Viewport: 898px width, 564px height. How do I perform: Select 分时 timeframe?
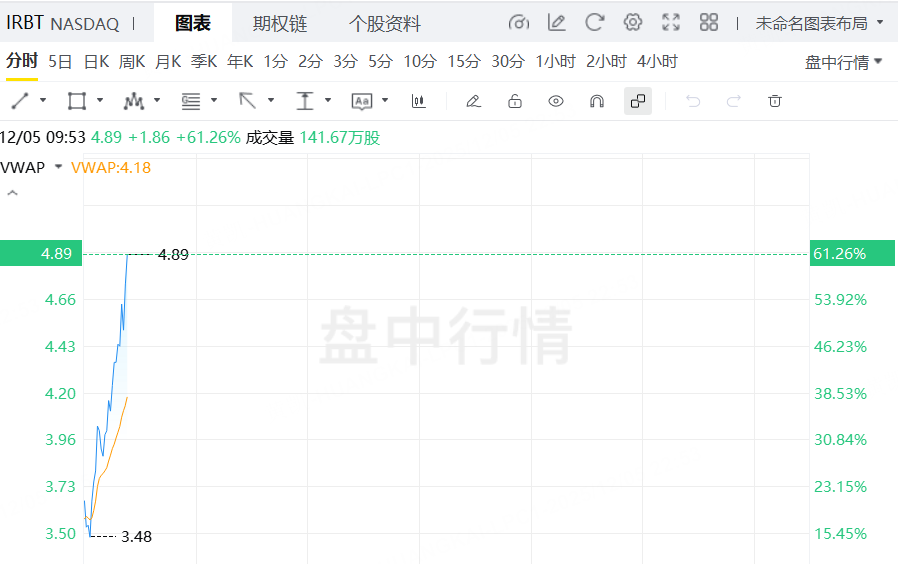tap(22, 61)
